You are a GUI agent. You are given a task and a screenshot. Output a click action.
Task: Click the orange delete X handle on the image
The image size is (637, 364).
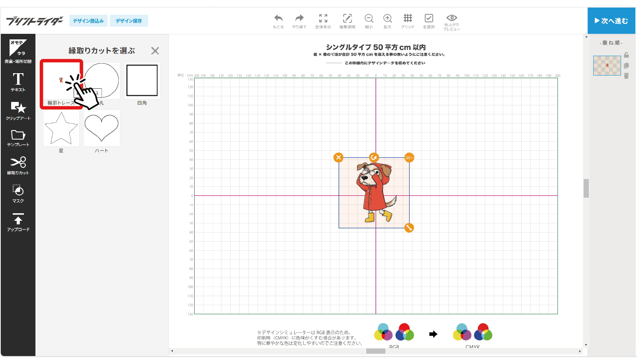(x=338, y=158)
